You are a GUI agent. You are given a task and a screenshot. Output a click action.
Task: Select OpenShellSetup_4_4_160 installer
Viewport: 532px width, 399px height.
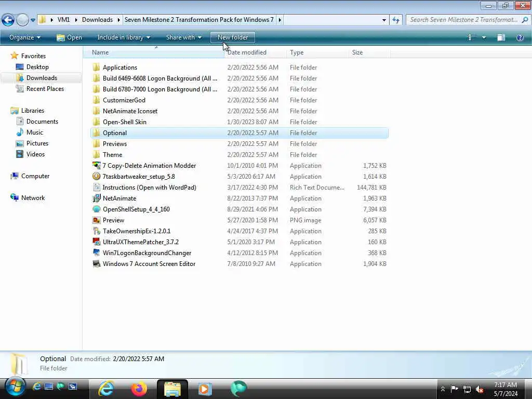point(240,209)
